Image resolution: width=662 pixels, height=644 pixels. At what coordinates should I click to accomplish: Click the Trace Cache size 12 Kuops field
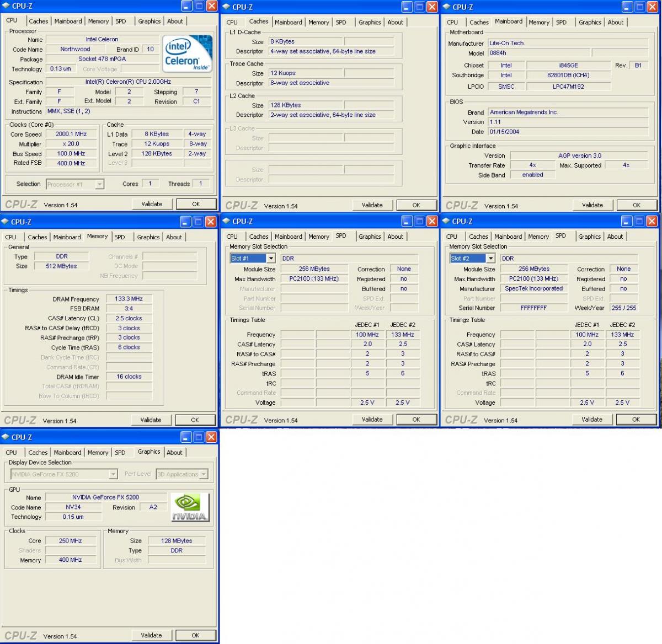pyautogui.click(x=305, y=73)
